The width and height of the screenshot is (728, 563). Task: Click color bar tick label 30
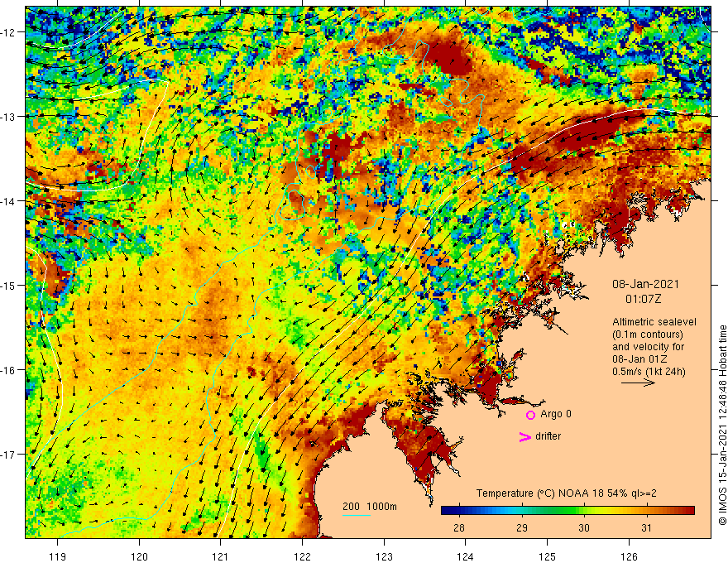tap(584, 527)
